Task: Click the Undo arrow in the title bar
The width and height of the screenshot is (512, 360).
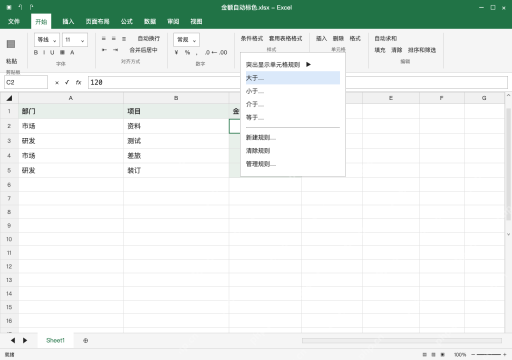Action: [20, 7]
